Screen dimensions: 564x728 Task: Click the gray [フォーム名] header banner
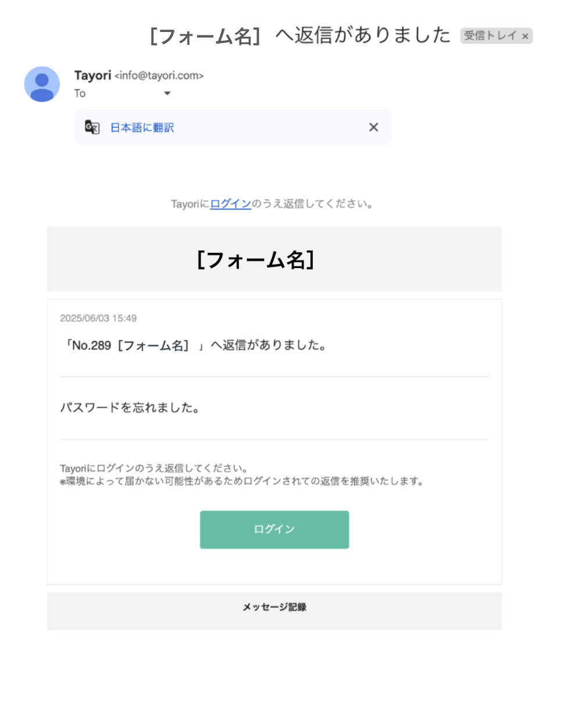pyautogui.click(x=274, y=259)
